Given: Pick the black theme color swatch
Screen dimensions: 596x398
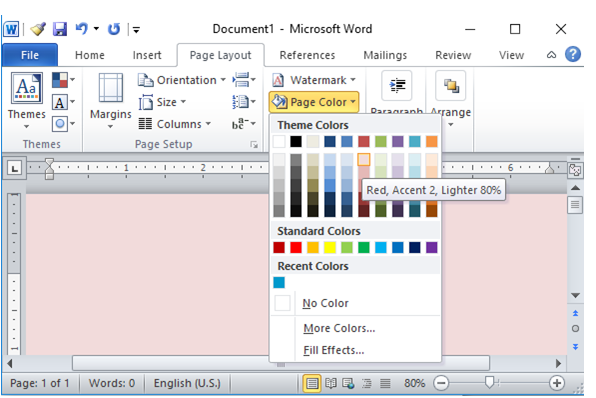Looking at the screenshot, I should (296, 141).
